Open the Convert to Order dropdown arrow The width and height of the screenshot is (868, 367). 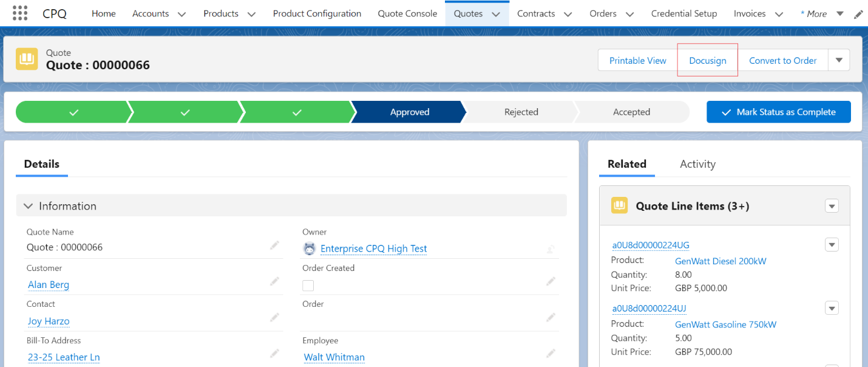click(x=839, y=60)
